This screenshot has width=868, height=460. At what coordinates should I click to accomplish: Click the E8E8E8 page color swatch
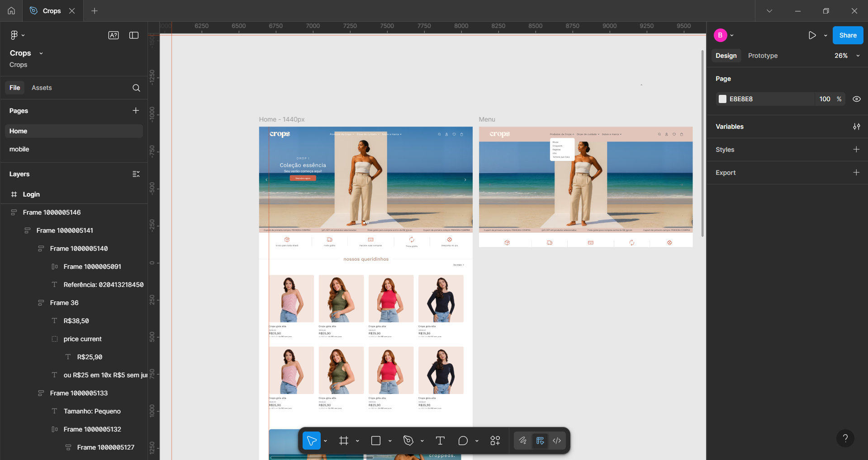722,99
